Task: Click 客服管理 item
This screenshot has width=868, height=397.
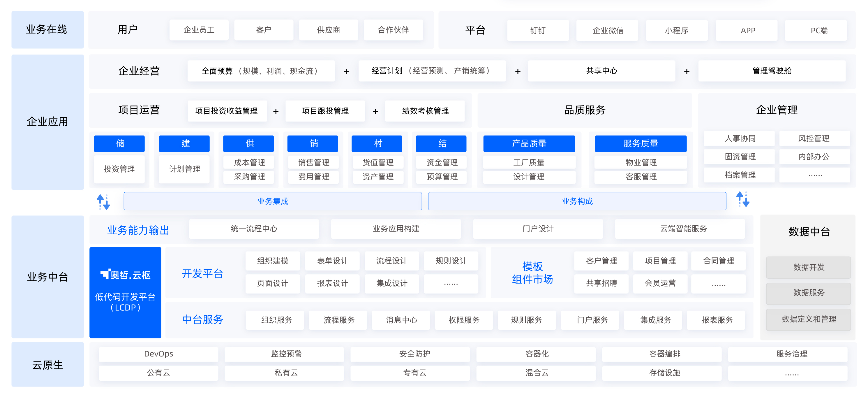Action: point(641,177)
